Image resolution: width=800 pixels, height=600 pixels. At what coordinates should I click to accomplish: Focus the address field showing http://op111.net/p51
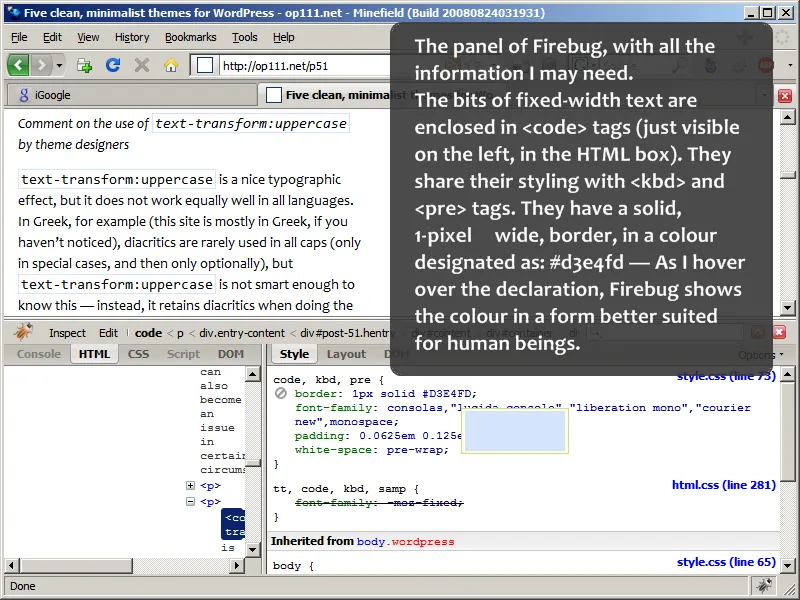point(306,66)
